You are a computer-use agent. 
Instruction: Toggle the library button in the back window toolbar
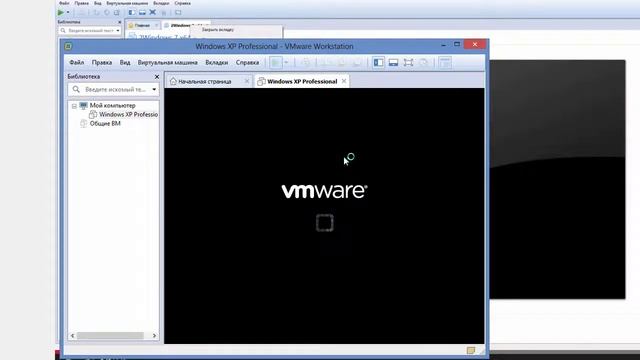131,13
